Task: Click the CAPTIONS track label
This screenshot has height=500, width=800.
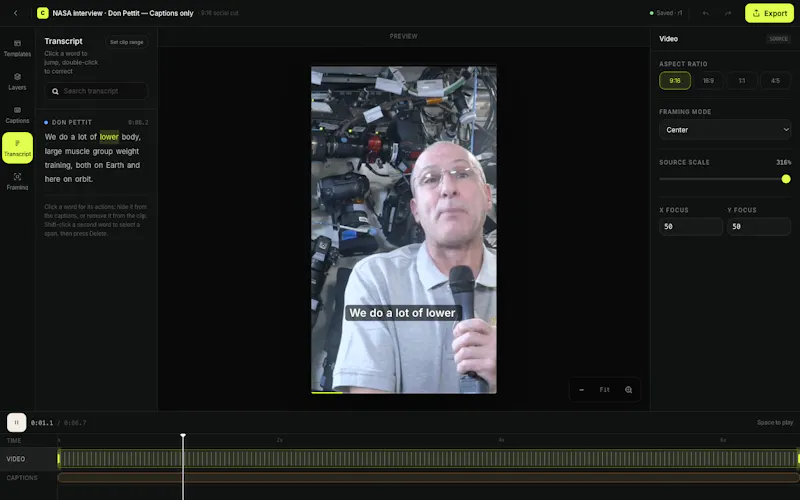Action: pyautogui.click(x=22, y=478)
